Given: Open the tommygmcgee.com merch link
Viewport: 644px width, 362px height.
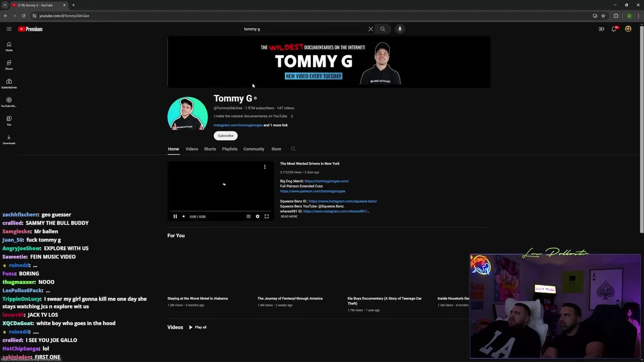Looking at the screenshot, I should point(327,181).
